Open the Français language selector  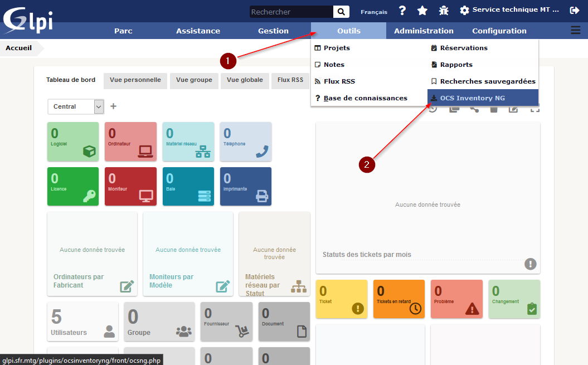click(374, 12)
